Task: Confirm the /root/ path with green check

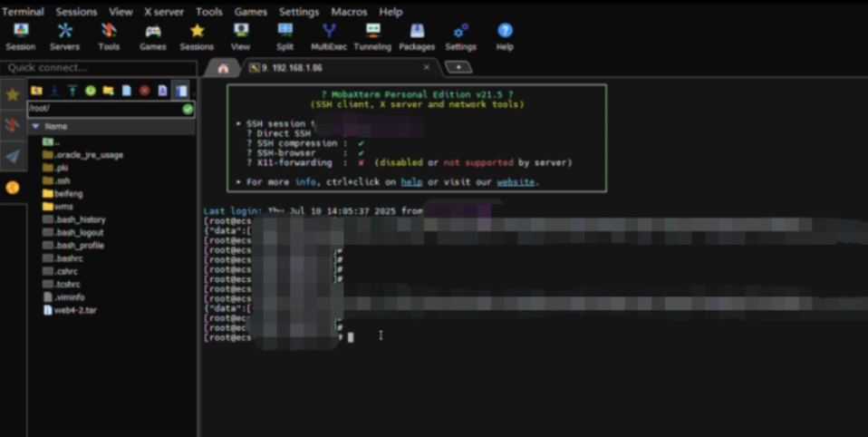Action: [x=188, y=109]
